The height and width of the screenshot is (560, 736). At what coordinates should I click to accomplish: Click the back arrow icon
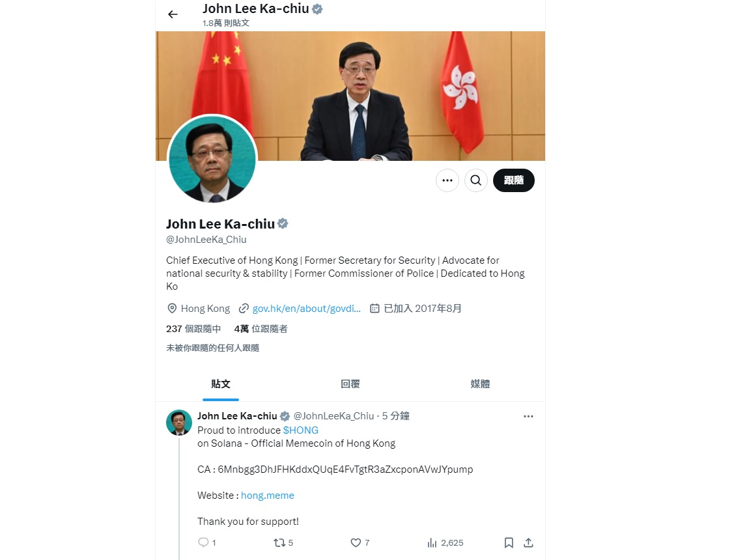tap(173, 14)
